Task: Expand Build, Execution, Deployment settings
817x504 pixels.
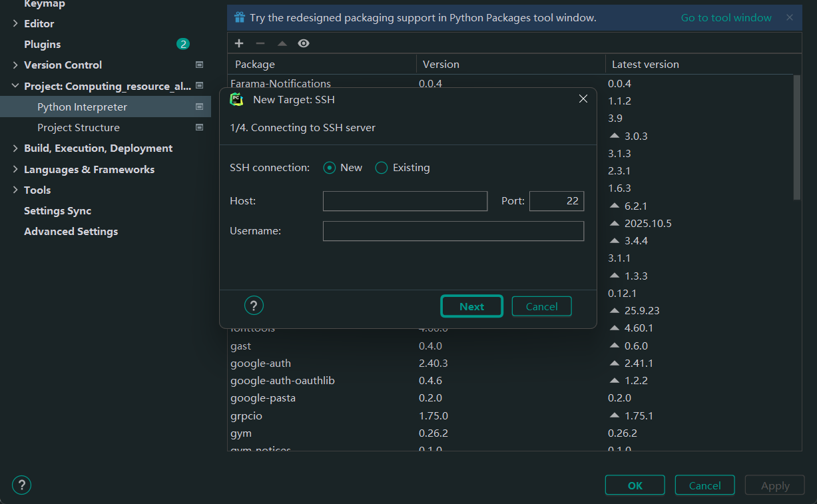Action: [x=15, y=148]
